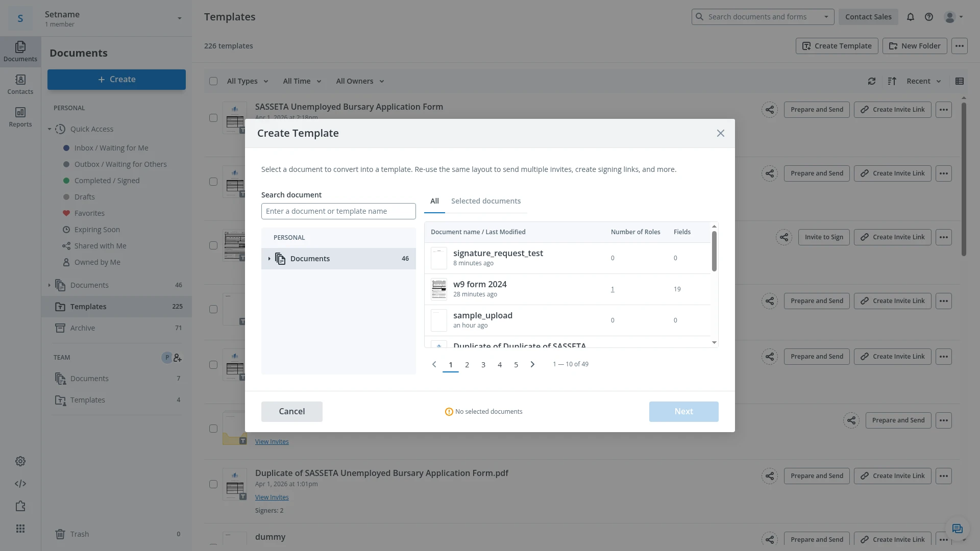Open the notifications bell icon
The width and height of the screenshot is (980, 551).
(910, 17)
